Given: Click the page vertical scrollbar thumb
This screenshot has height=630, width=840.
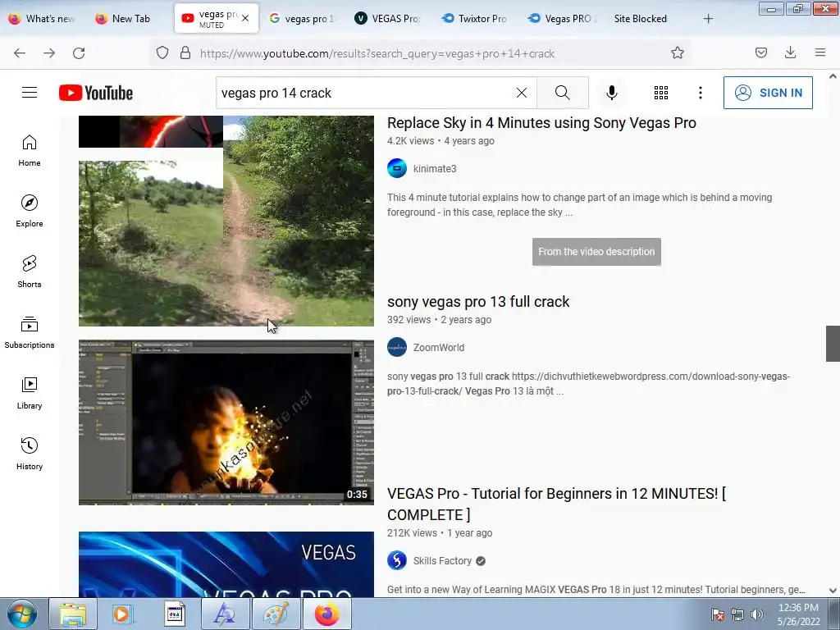Looking at the screenshot, I should (833, 344).
